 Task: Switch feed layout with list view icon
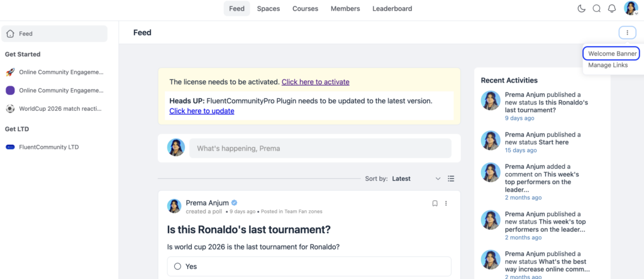pyautogui.click(x=451, y=179)
